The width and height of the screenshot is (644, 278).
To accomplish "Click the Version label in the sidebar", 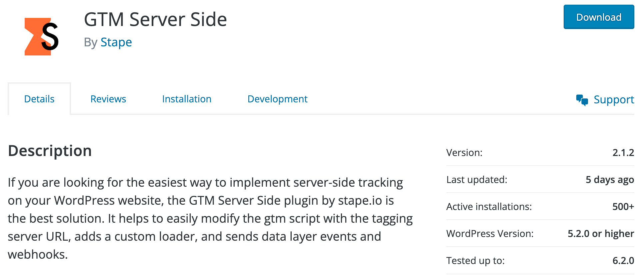I will pos(464,152).
